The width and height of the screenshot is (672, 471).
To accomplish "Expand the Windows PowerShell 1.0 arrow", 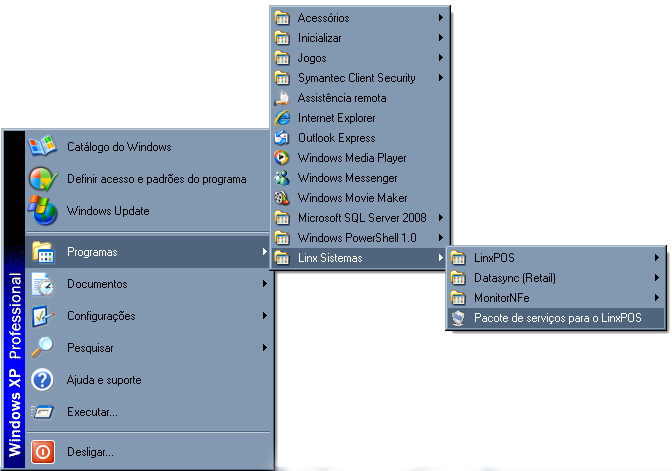I will point(441,237).
